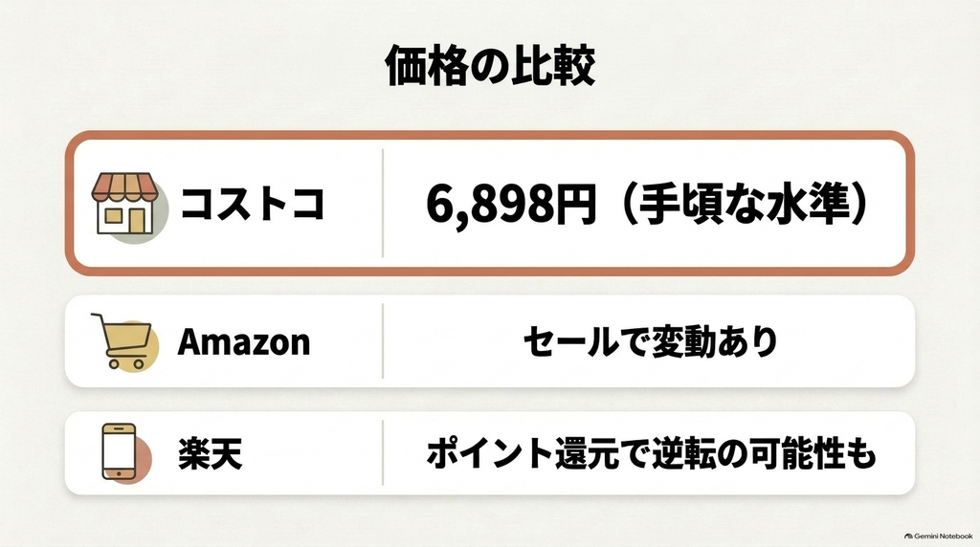Select the 楽天 label text
The height and width of the screenshot is (547, 980).
pyautogui.click(x=210, y=453)
